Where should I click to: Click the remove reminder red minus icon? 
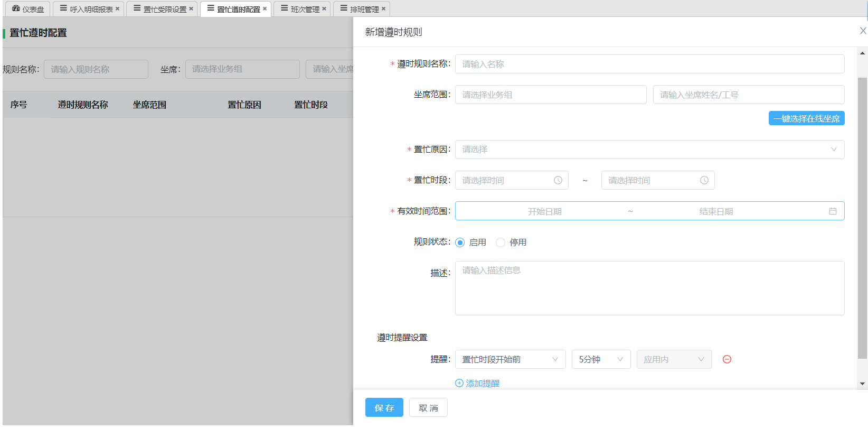tap(727, 359)
